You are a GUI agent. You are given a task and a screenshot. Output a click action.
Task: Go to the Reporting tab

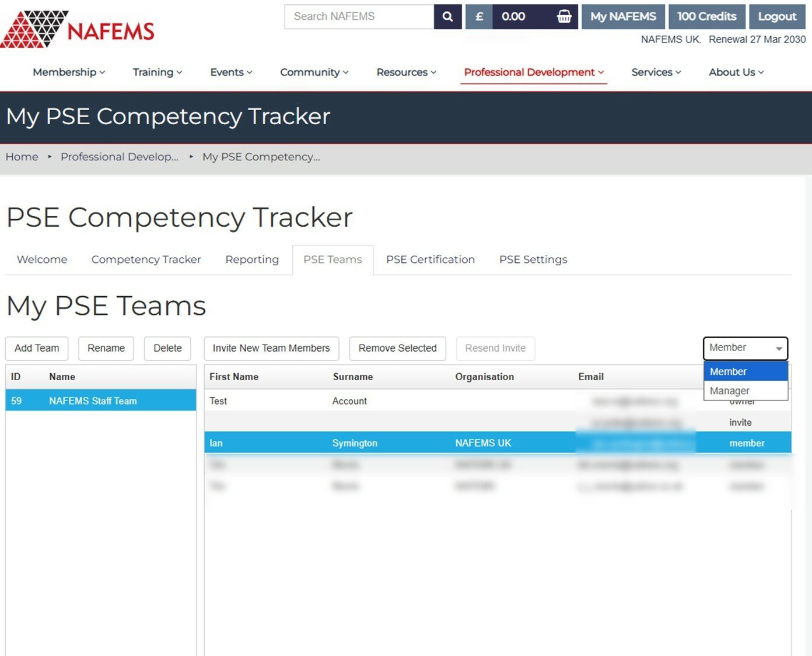(x=252, y=259)
